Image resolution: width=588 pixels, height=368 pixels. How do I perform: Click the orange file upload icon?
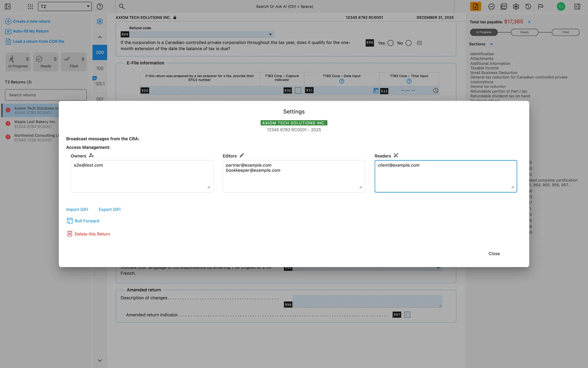click(475, 6)
